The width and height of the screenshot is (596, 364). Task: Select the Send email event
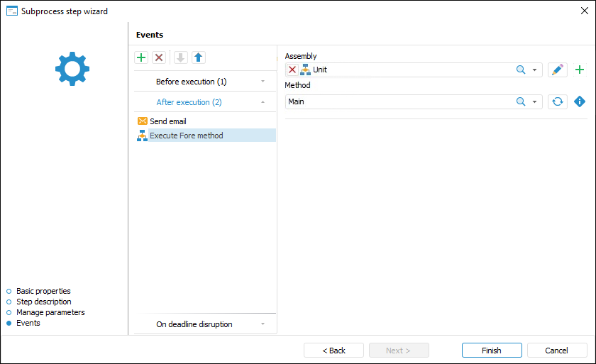(167, 121)
